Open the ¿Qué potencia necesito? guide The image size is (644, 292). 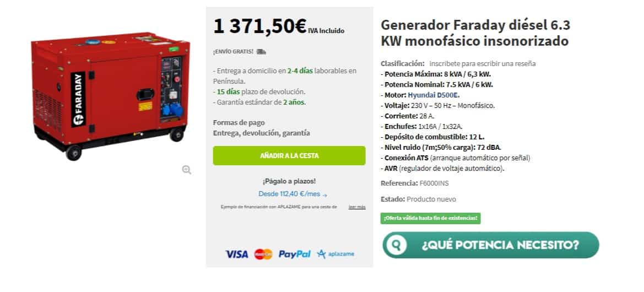click(491, 245)
